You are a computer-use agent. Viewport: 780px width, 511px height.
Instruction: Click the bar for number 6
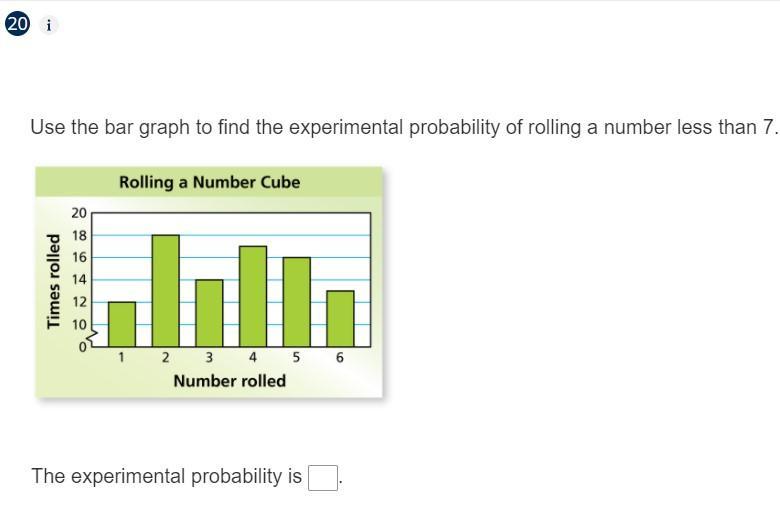pyautogui.click(x=340, y=319)
